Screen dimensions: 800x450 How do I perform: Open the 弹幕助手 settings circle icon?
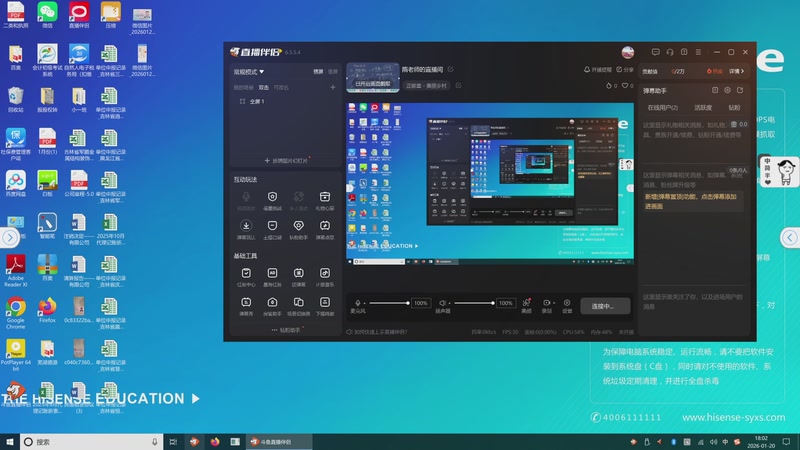coord(728,90)
